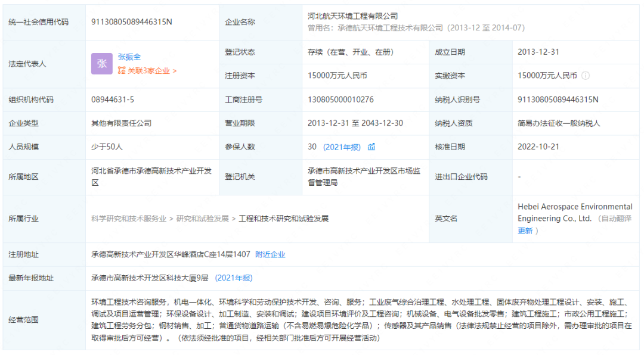Click the info icon beside 实缴资本 amount

[x=586, y=76]
